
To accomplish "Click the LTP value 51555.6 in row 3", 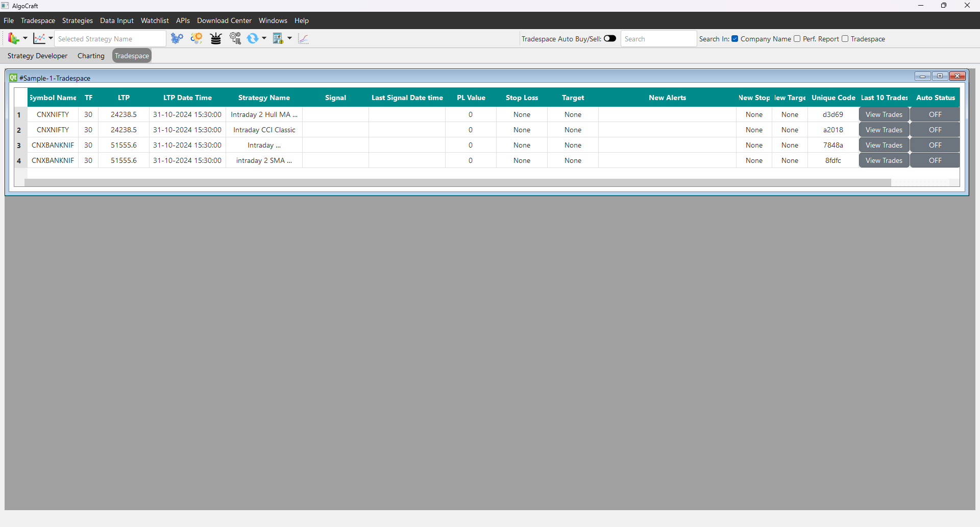I will [124, 145].
